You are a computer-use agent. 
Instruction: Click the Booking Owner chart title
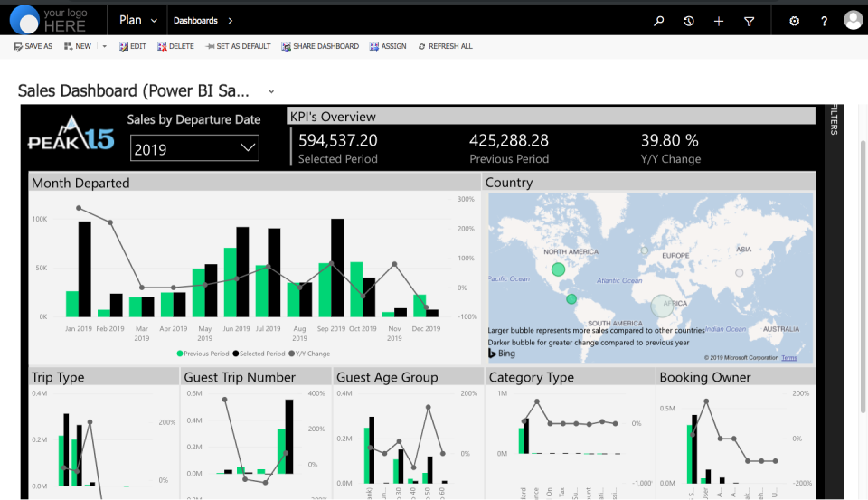[x=704, y=377]
